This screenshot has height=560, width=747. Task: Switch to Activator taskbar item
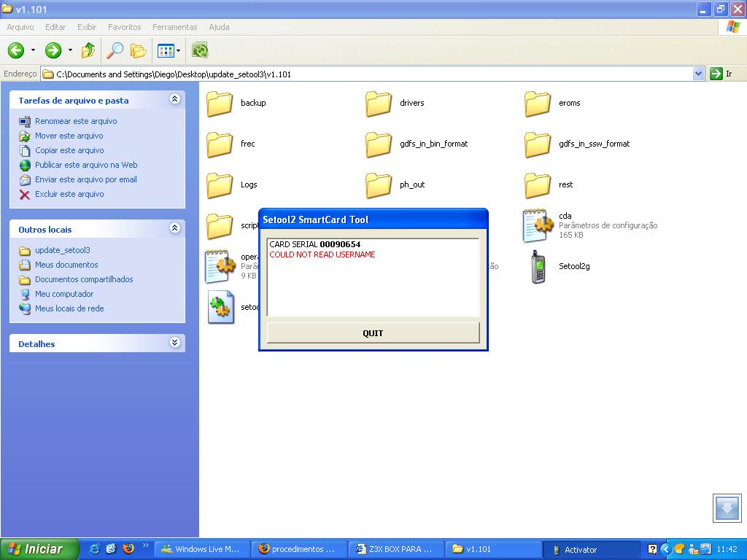[x=592, y=549]
